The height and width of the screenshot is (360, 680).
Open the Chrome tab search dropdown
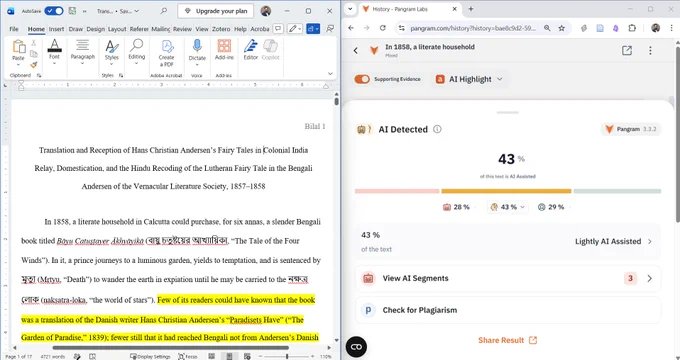[350, 9]
